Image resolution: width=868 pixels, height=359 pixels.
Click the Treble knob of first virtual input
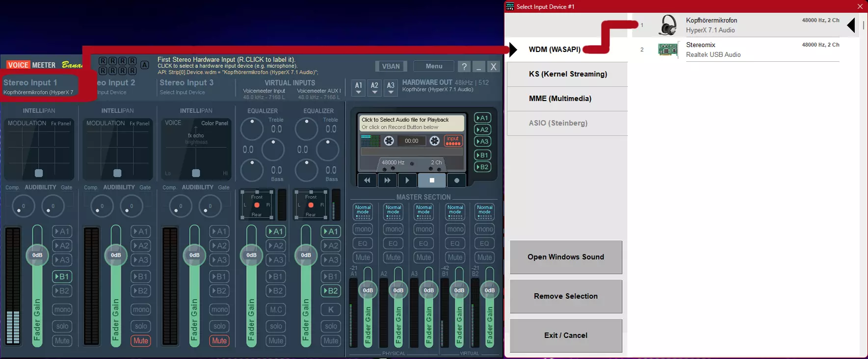point(252,129)
